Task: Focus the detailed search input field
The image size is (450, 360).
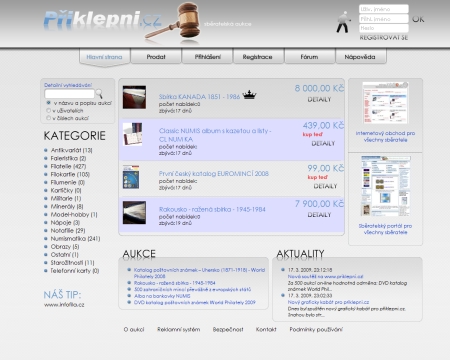Action: 70,94
